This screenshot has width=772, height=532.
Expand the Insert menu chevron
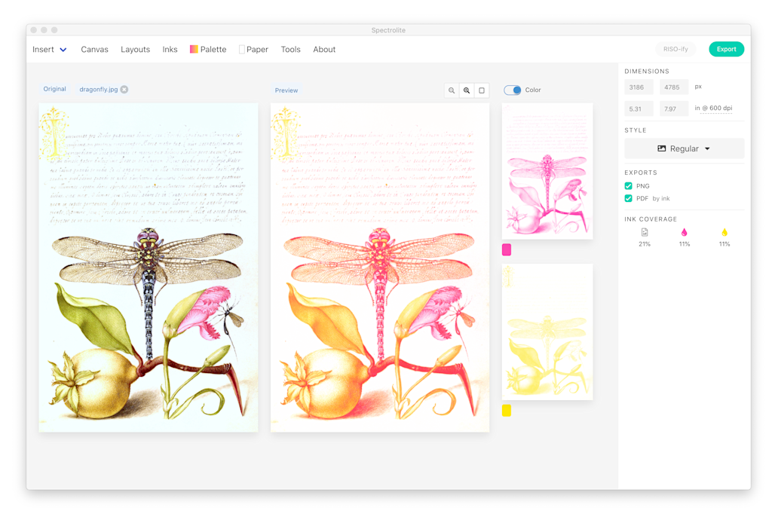(x=63, y=50)
